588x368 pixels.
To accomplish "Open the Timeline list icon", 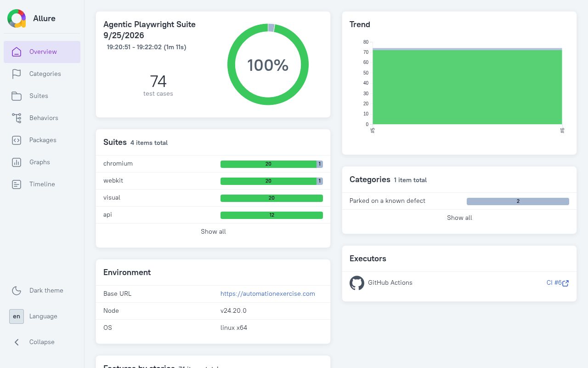I will pyautogui.click(x=17, y=184).
